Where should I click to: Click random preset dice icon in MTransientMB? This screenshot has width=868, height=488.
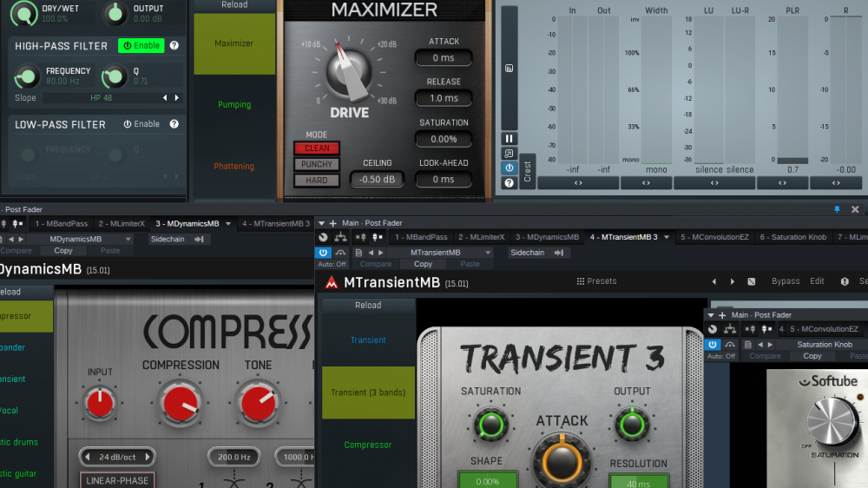(751, 282)
